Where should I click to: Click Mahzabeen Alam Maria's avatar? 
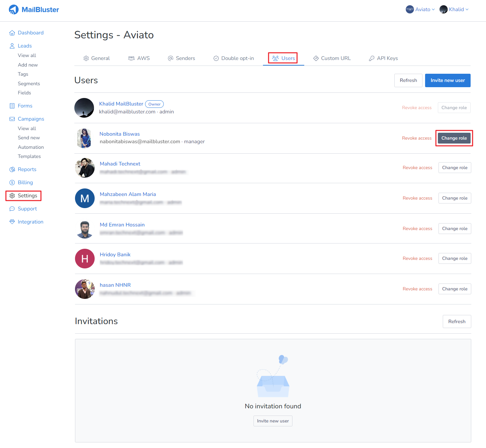[85, 198]
